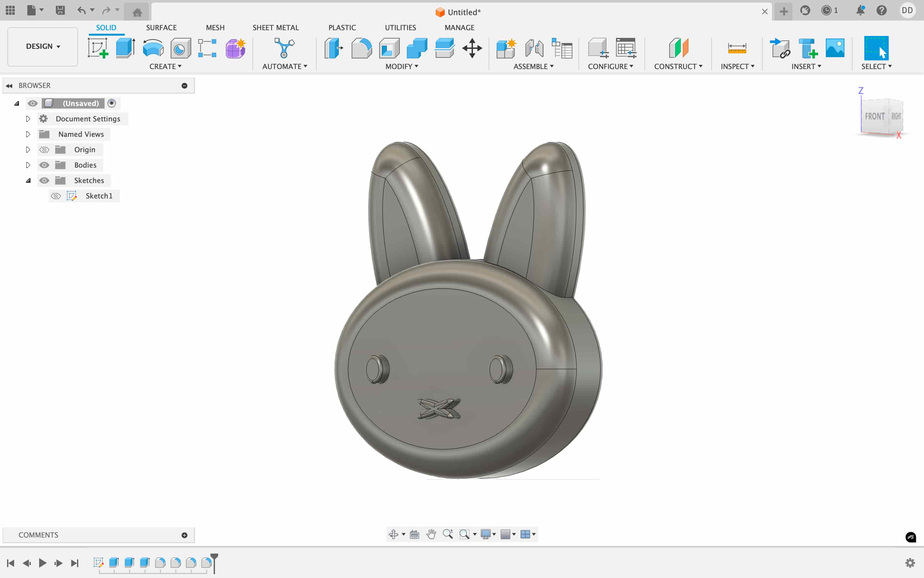Expand the Origin folder

click(28, 149)
